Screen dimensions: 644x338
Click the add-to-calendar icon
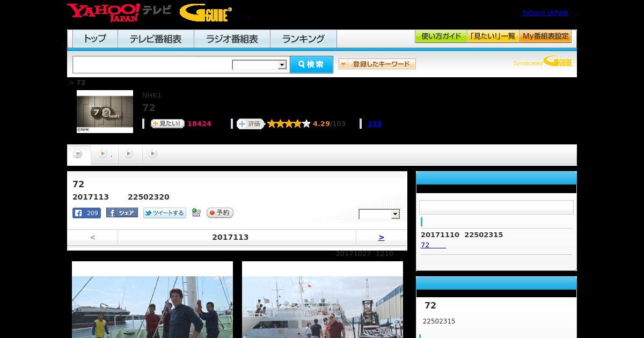coord(196,213)
